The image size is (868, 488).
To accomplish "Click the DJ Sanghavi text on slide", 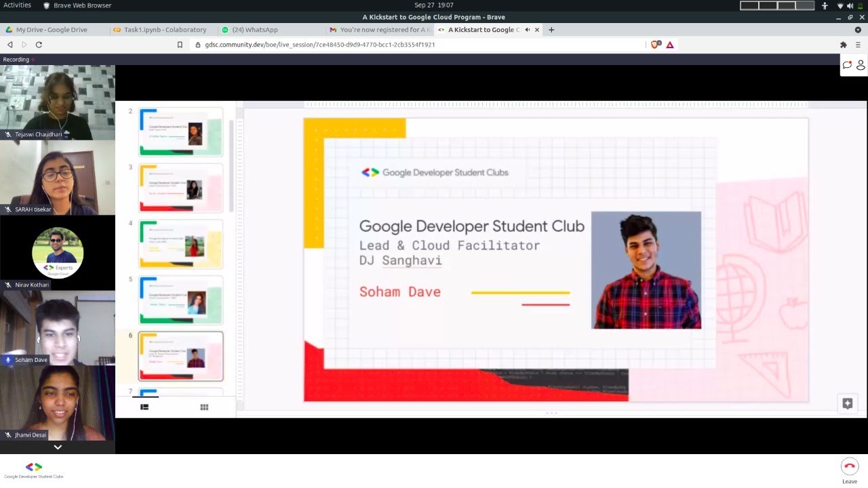I will point(400,261).
